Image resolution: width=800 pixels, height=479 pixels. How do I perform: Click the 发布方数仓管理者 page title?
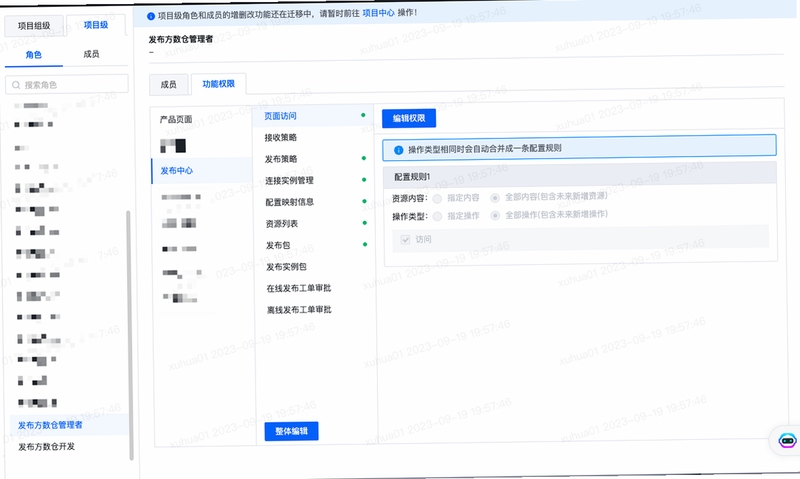(x=181, y=39)
